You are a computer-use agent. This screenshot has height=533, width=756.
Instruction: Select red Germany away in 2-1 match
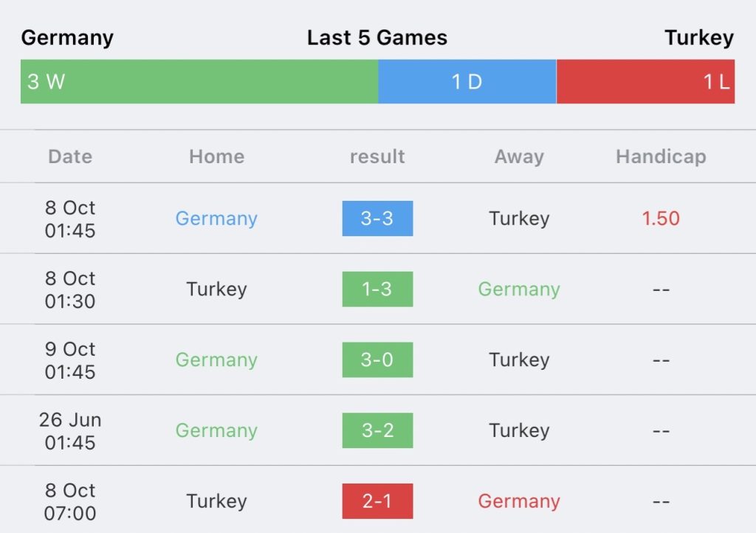pyautogui.click(x=519, y=501)
